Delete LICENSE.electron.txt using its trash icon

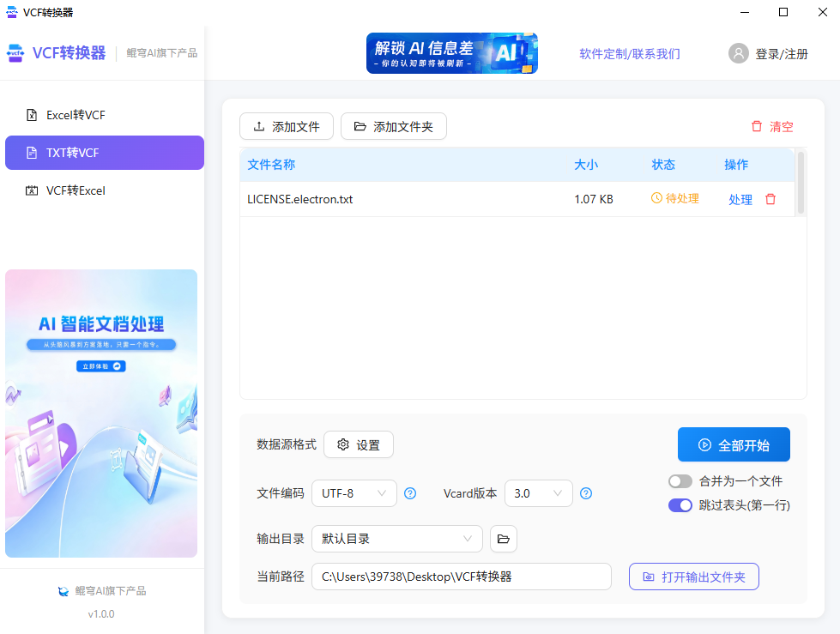pos(771,198)
